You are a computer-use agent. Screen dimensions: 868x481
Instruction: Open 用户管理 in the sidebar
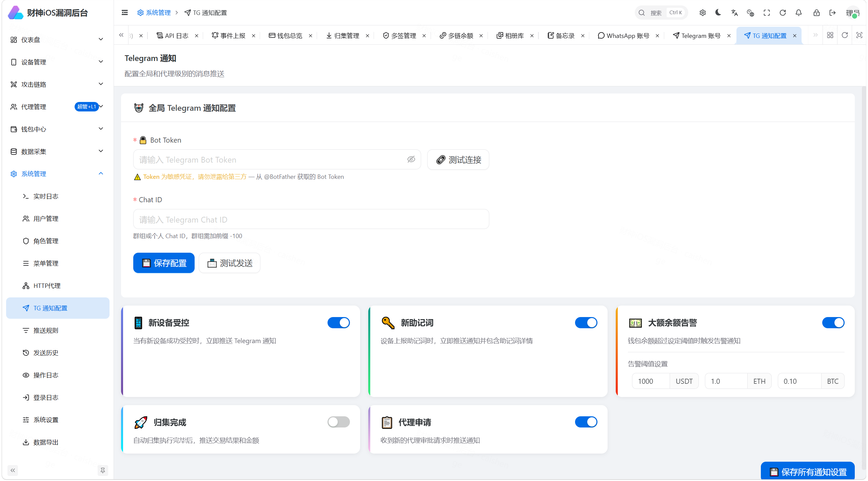click(x=57, y=218)
